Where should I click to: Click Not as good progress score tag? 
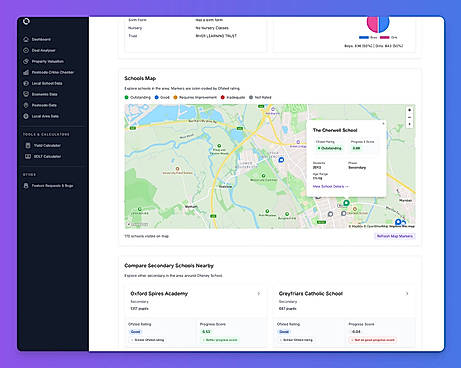373,340
